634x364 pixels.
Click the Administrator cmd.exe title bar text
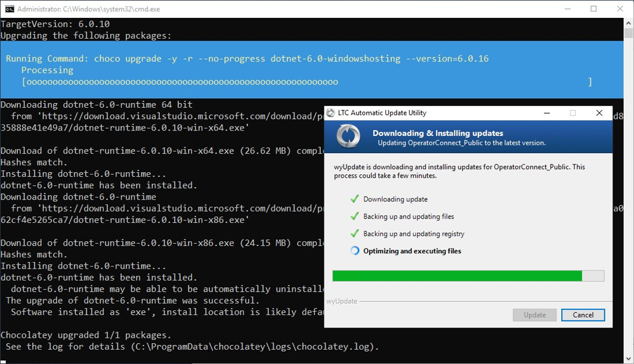coord(88,9)
